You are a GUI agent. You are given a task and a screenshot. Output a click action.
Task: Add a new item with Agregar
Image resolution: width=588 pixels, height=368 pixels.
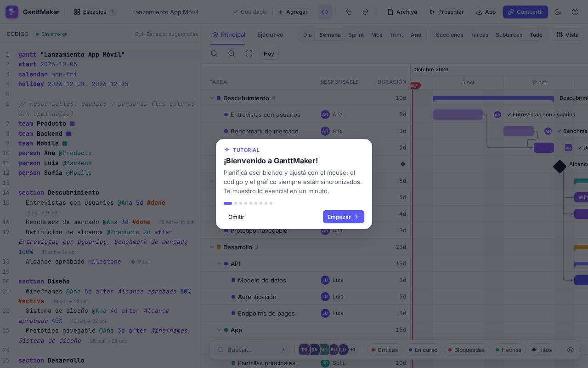(292, 12)
